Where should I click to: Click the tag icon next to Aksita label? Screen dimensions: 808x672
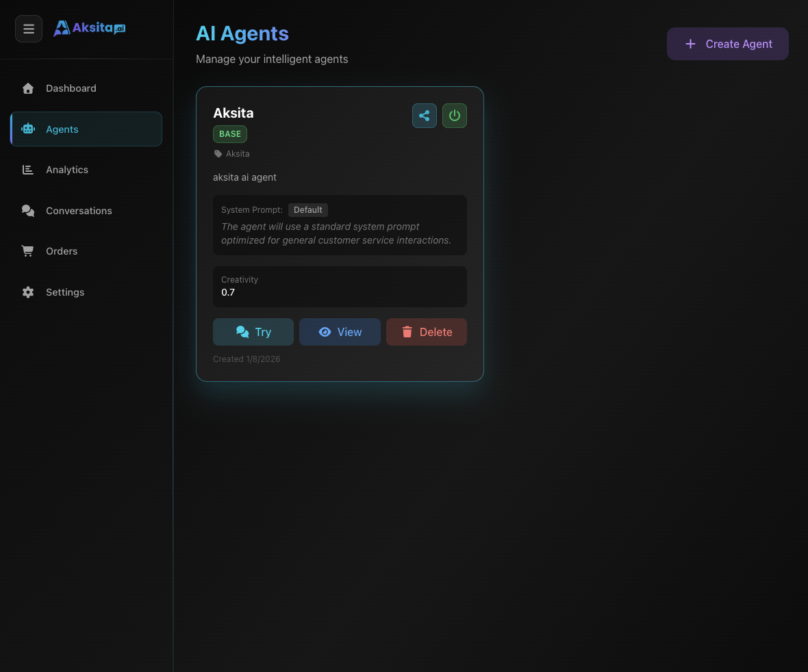point(217,153)
